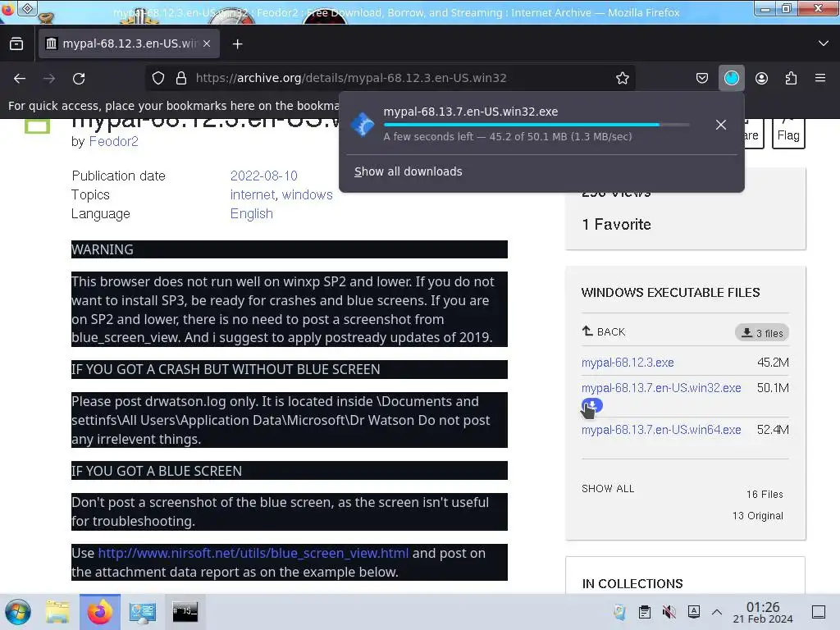
Task: Bookmark this page with star icon
Action: click(x=622, y=78)
